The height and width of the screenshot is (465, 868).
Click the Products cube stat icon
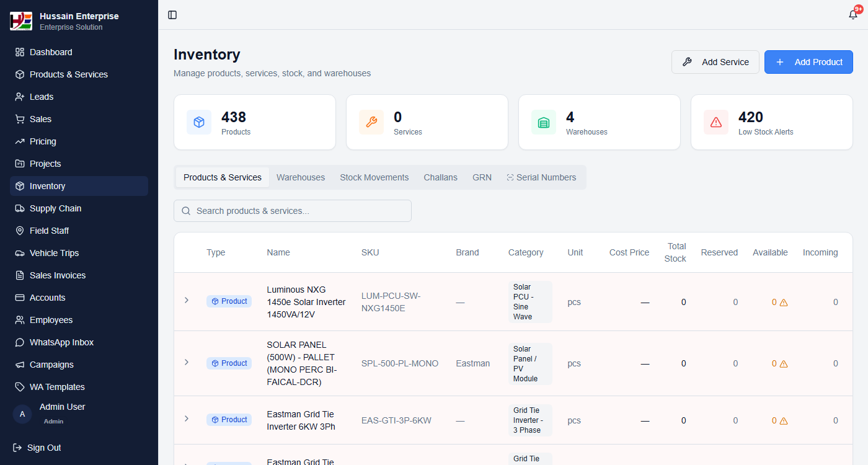click(199, 122)
